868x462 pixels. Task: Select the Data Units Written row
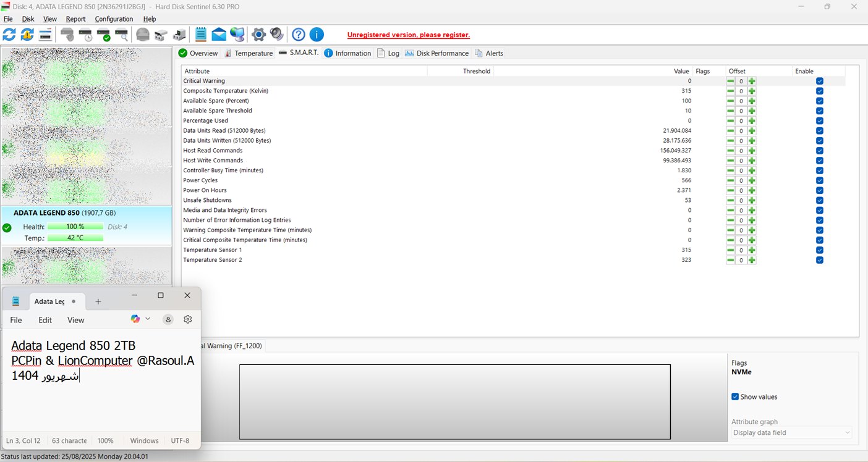coord(513,141)
